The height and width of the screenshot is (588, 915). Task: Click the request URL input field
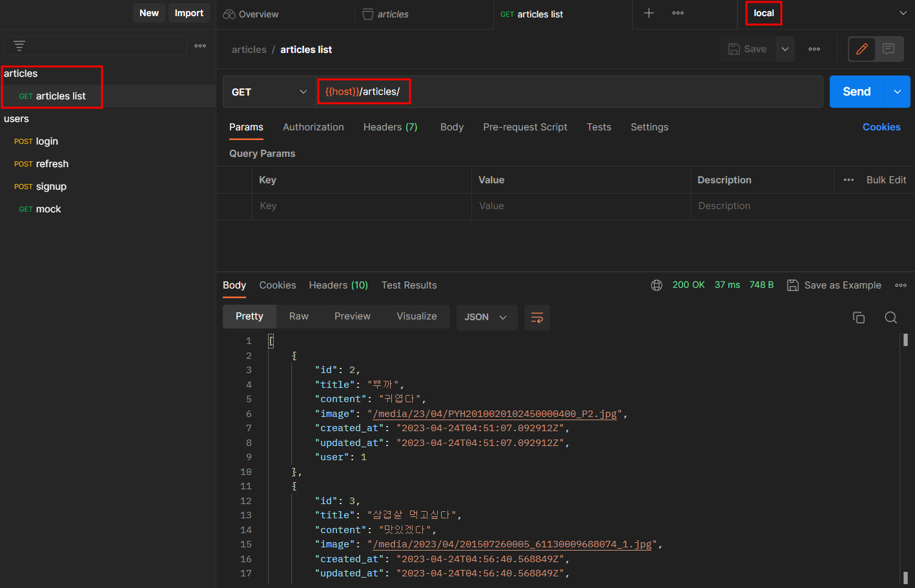click(x=570, y=92)
